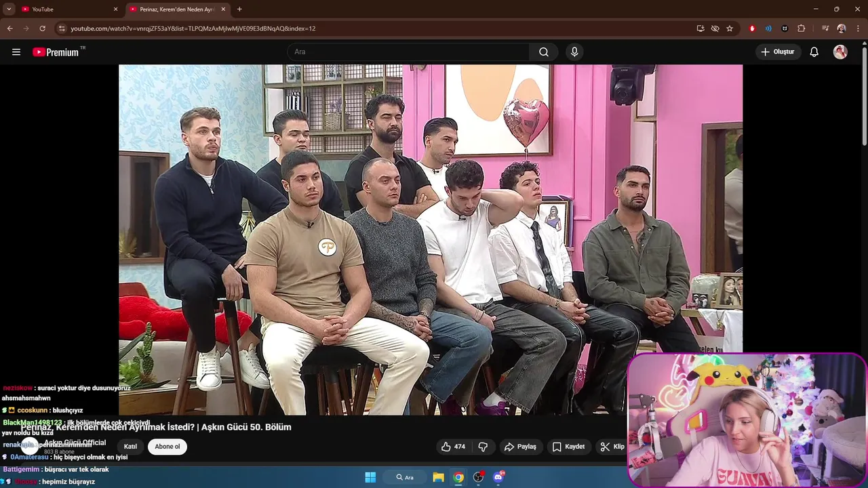
Task: Open Aşkın Gücü Official channel avatar
Action: (x=28, y=446)
